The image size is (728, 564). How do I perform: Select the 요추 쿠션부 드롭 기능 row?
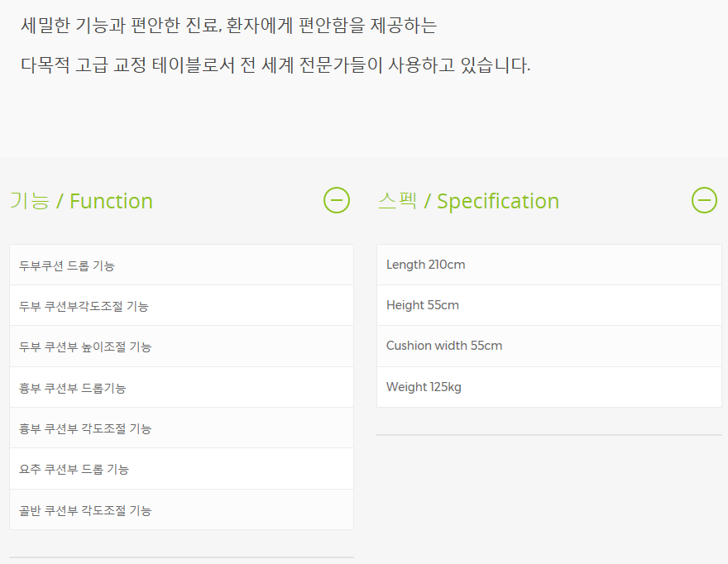181,469
